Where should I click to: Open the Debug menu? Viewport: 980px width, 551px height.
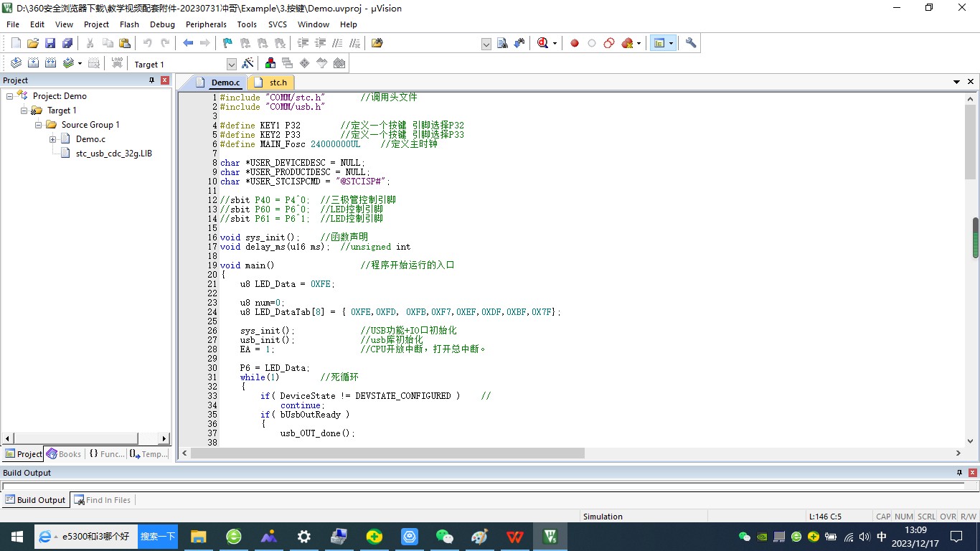coord(162,24)
